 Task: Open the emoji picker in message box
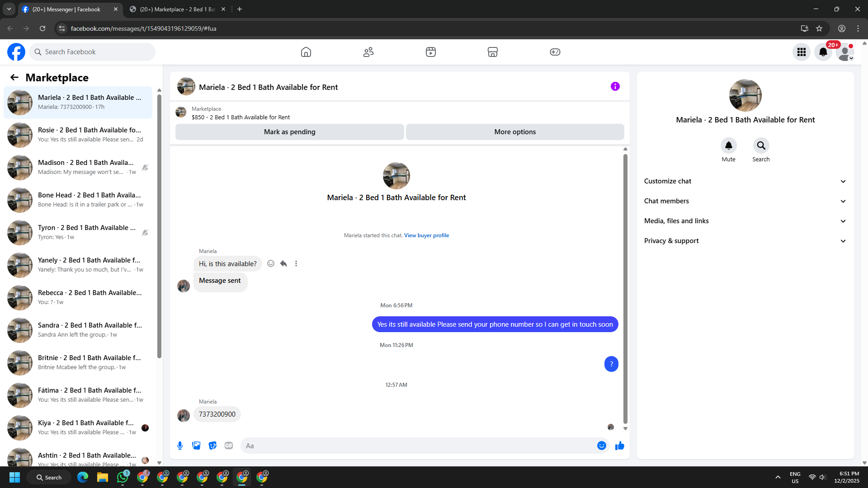coord(601,446)
